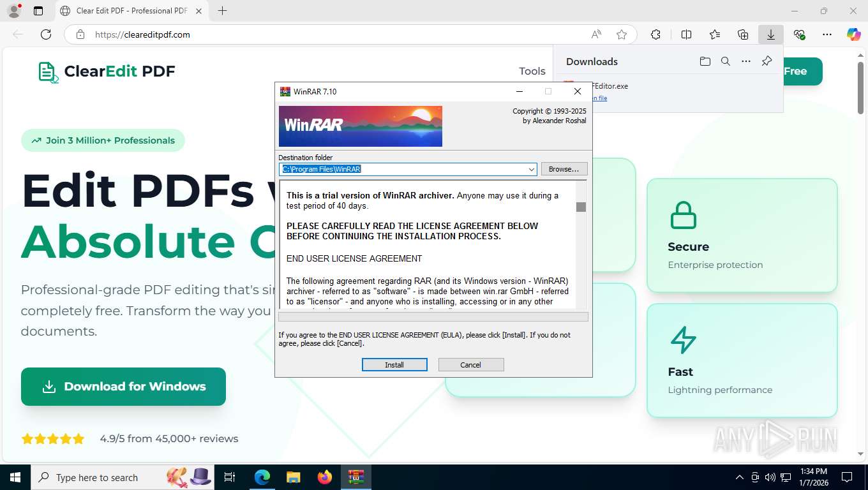Click the Join 3 Million+ Professionals badge
868x490 pixels.
click(103, 140)
